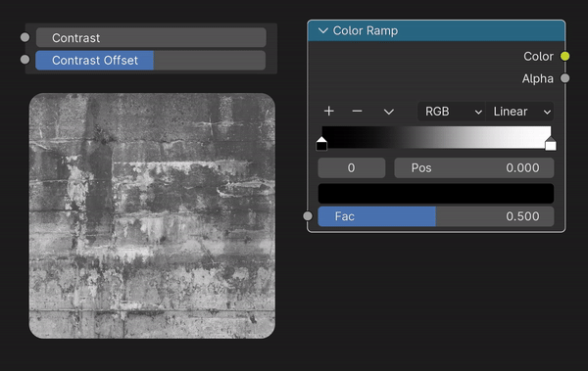Open the black stop color swatch
This screenshot has width=588, height=371.
436,194
